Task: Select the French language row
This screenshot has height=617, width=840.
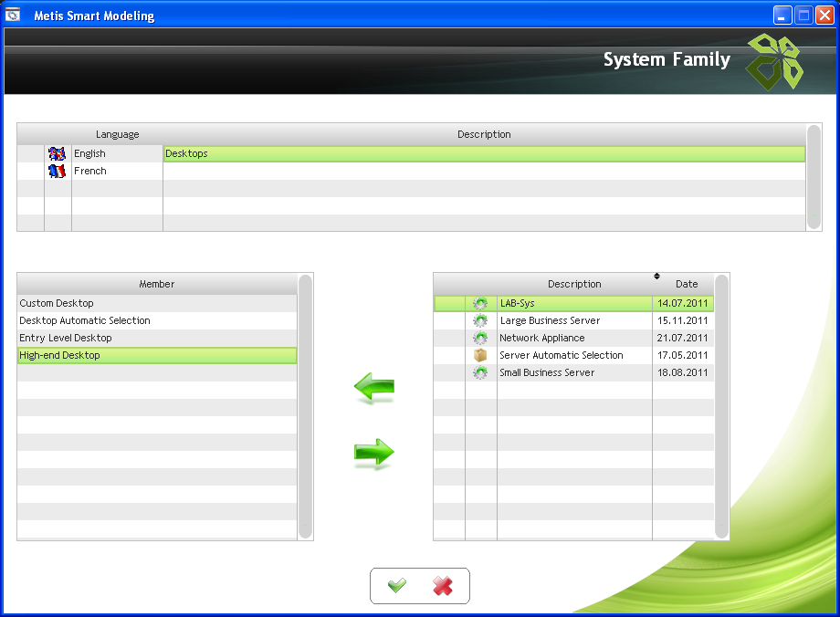Action: click(x=411, y=171)
